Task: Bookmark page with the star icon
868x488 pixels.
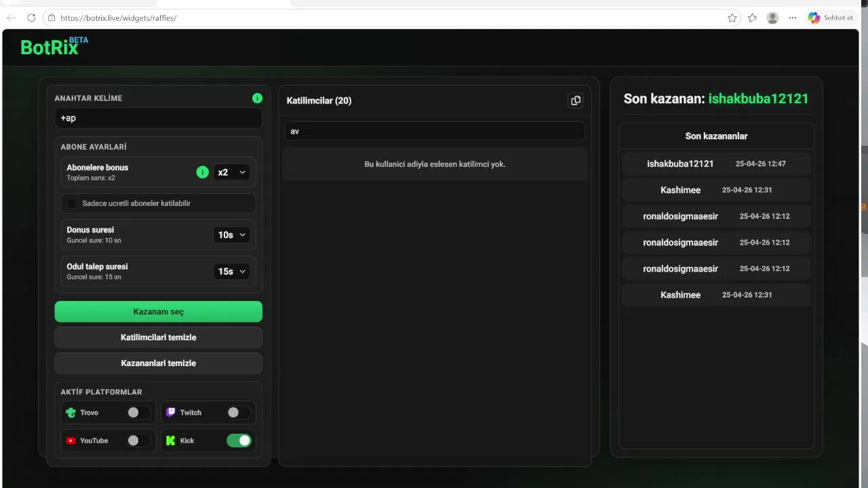Action: click(732, 18)
